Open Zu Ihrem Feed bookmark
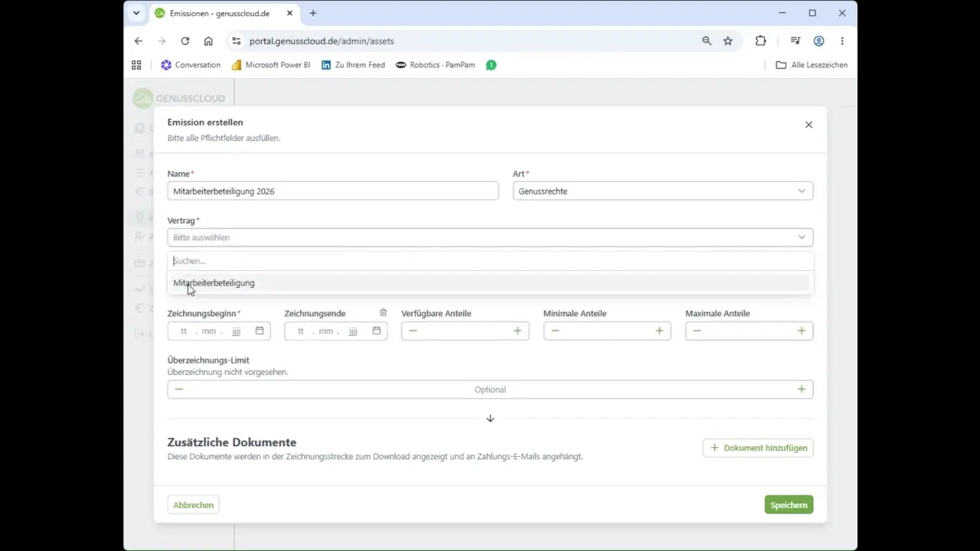 coord(353,65)
